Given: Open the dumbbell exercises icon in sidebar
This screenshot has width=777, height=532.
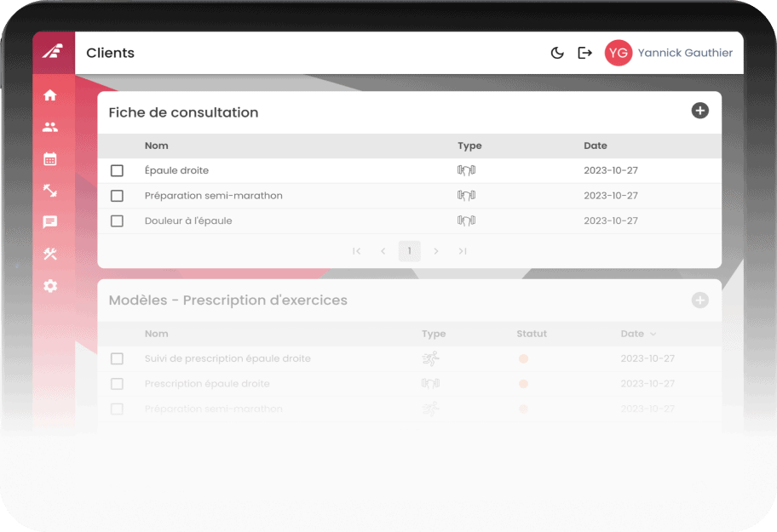Looking at the screenshot, I should (50, 191).
